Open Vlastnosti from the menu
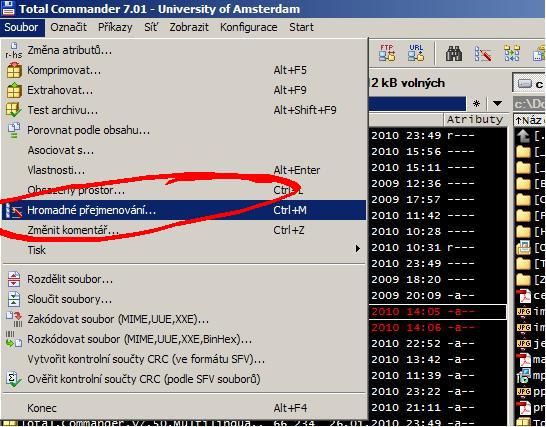 pos(184,170)
